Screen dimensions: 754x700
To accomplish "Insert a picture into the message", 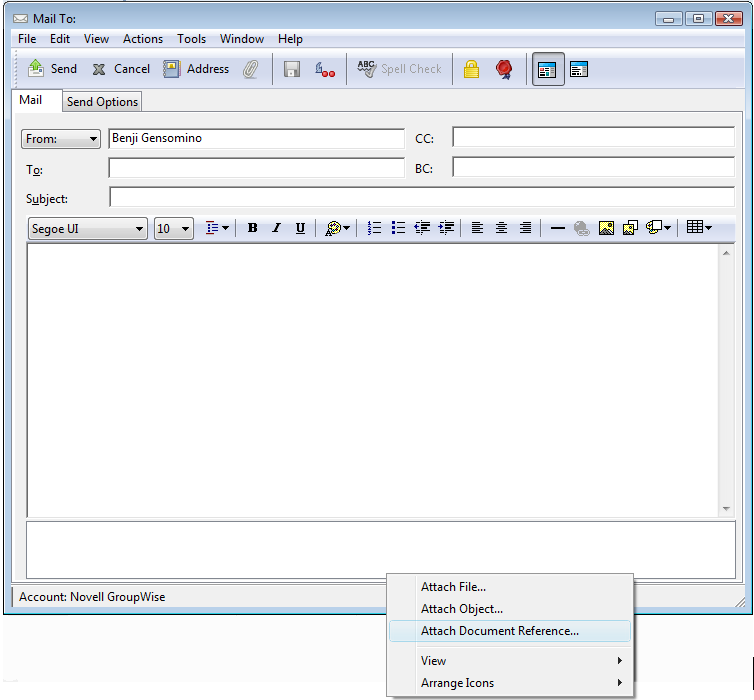I will point(606,228).
